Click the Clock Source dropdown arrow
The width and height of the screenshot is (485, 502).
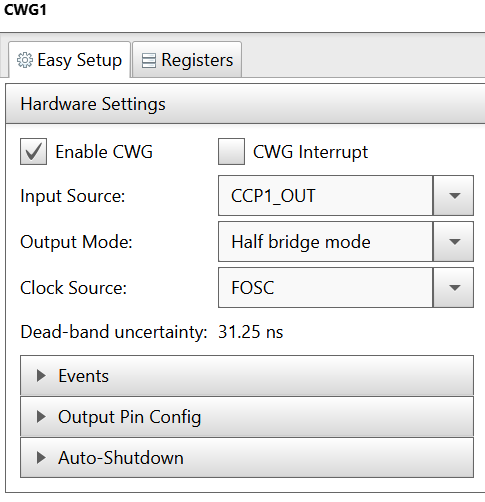pos(454,288)
